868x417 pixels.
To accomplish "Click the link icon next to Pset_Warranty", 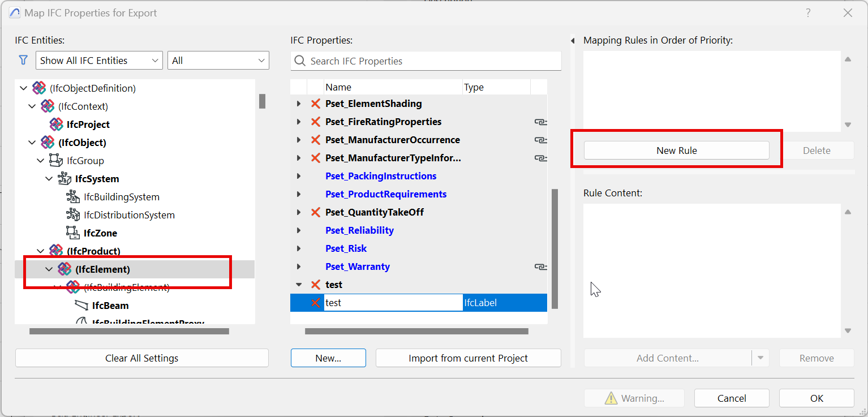I will click(540, 266).
